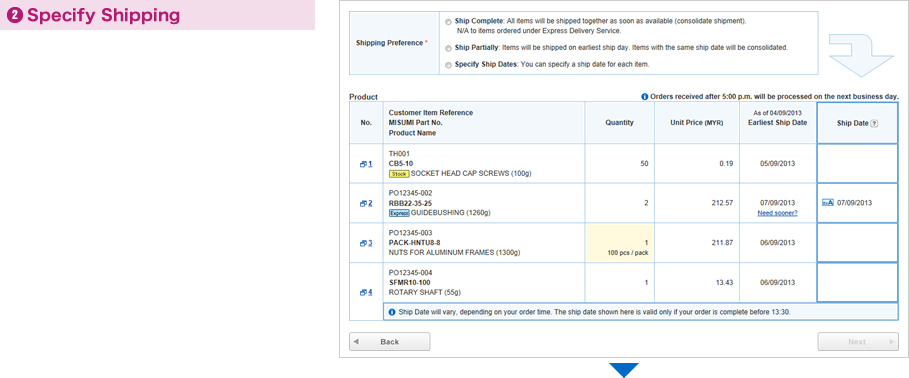Proceed with the Next button
This screenshot has height=378, width=909.
[858, 341]
